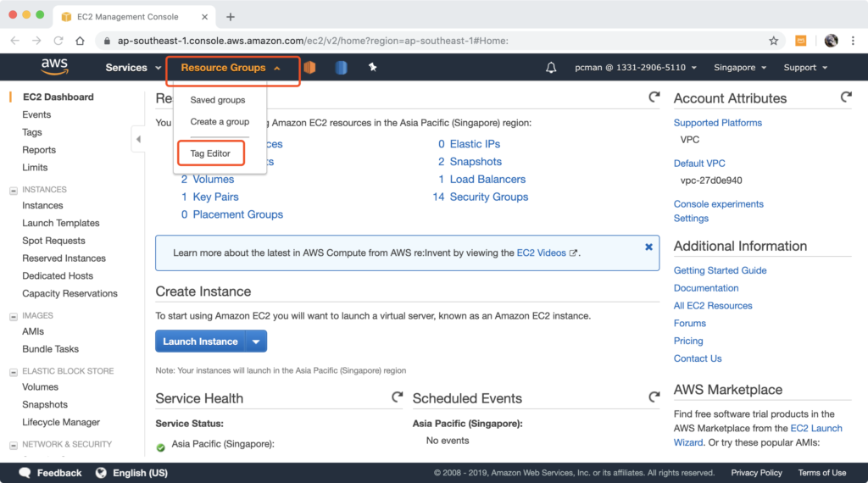Open Reports in the sidebar
Image resolution: width=868 pixels, height=483 pixels.
[x=39, y=150]
